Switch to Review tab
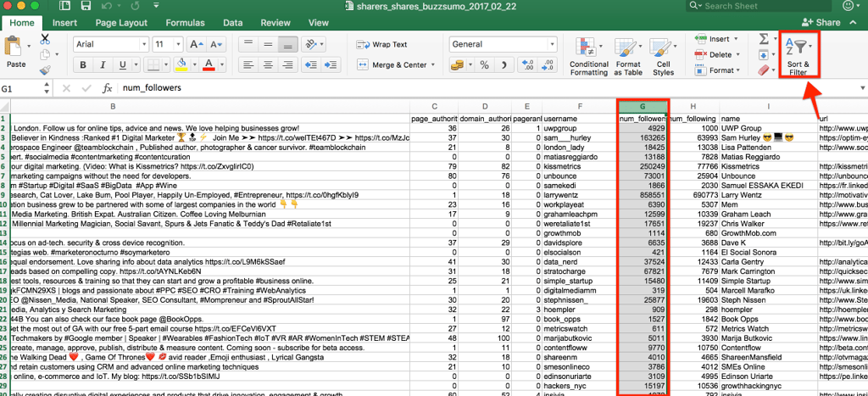Viewport: 868px width, 396px height. [275, 23]
